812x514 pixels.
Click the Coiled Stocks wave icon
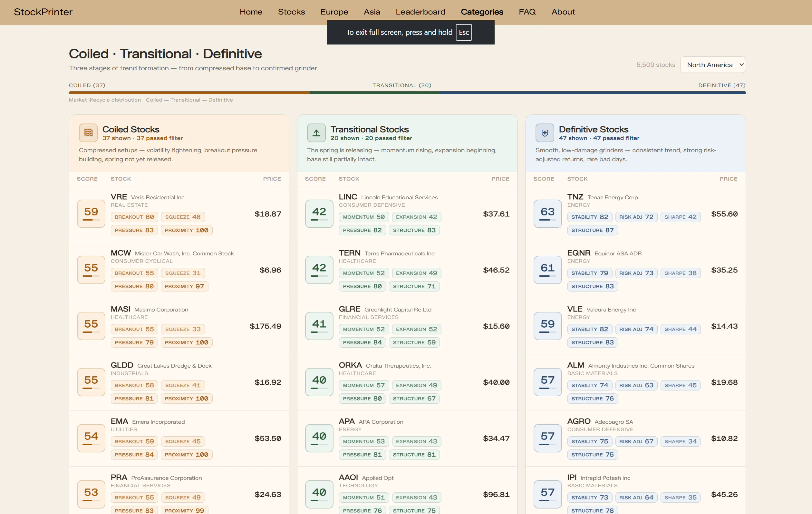pos(88,133)
